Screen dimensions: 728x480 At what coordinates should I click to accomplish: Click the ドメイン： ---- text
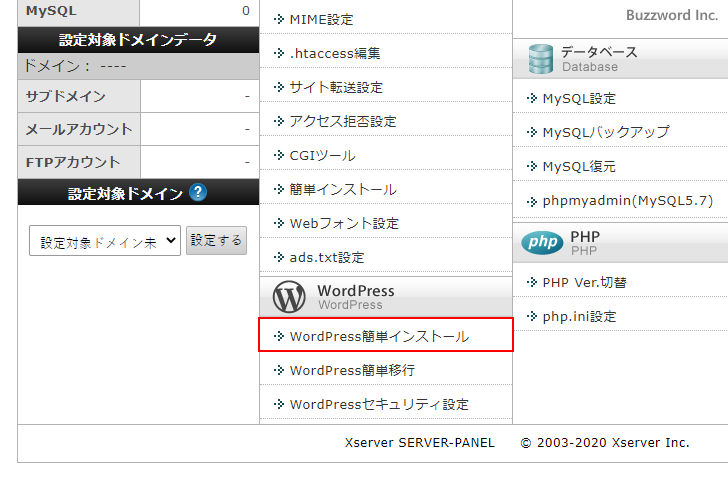[75, 66]
